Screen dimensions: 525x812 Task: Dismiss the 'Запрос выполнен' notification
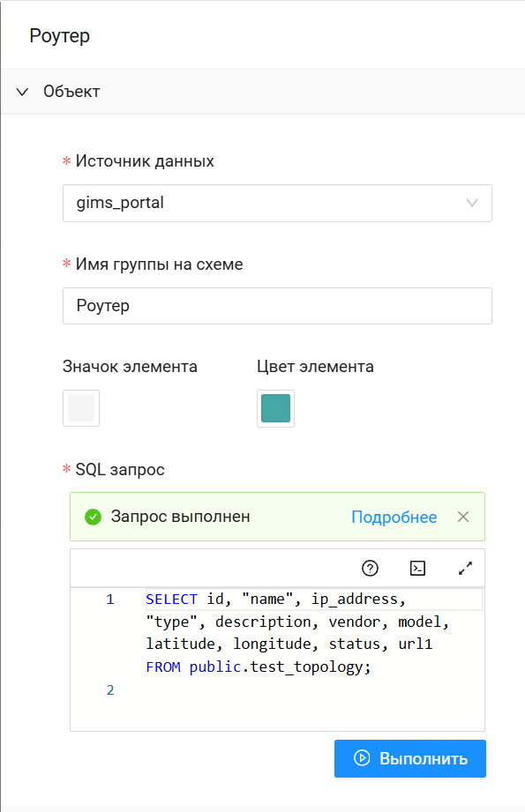(463, 517)
